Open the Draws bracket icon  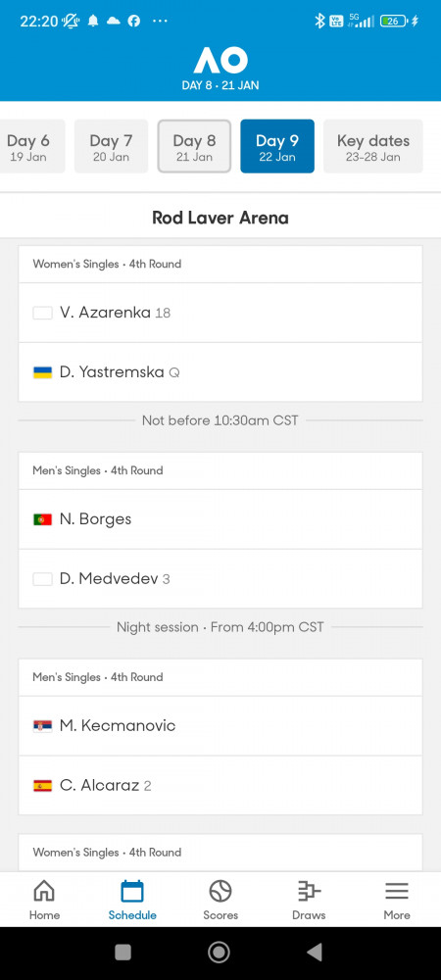coord(309,891)
